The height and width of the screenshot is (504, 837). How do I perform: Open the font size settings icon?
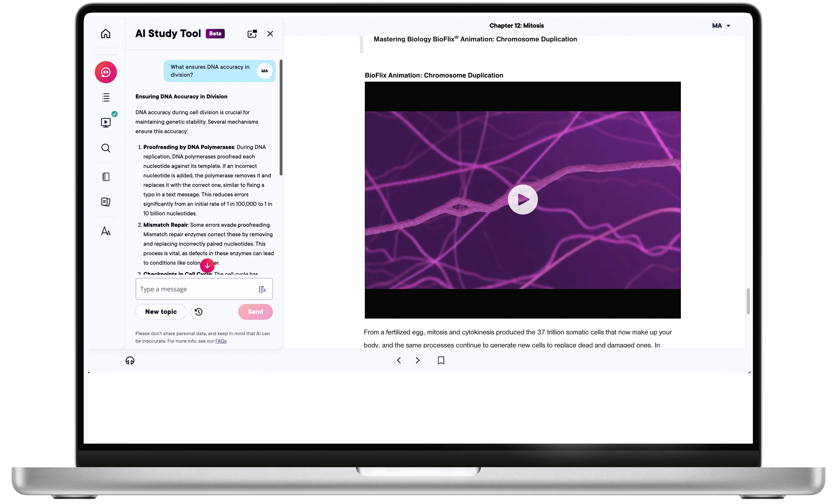click(106, 231)
